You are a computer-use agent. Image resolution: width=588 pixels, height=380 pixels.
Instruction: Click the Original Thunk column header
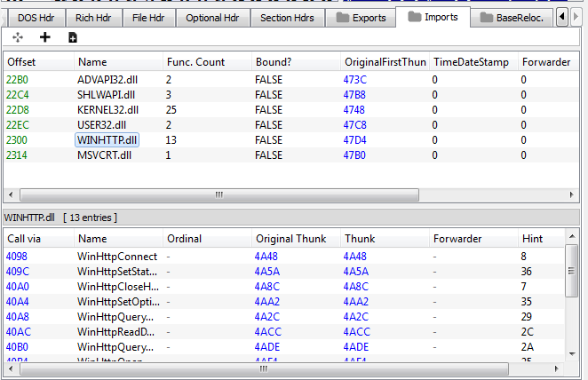(296, 239)
